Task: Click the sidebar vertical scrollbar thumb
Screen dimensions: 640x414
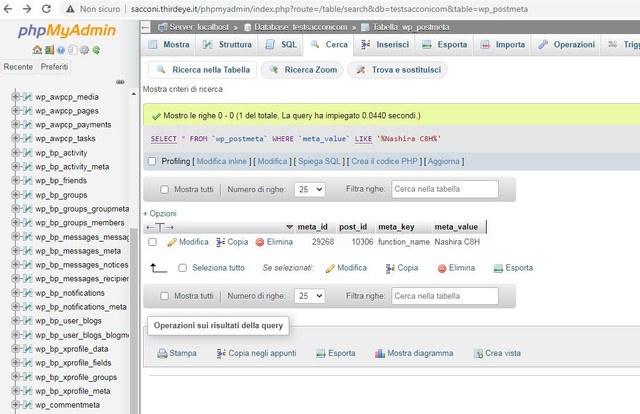Action: click(x=133, y=321)
